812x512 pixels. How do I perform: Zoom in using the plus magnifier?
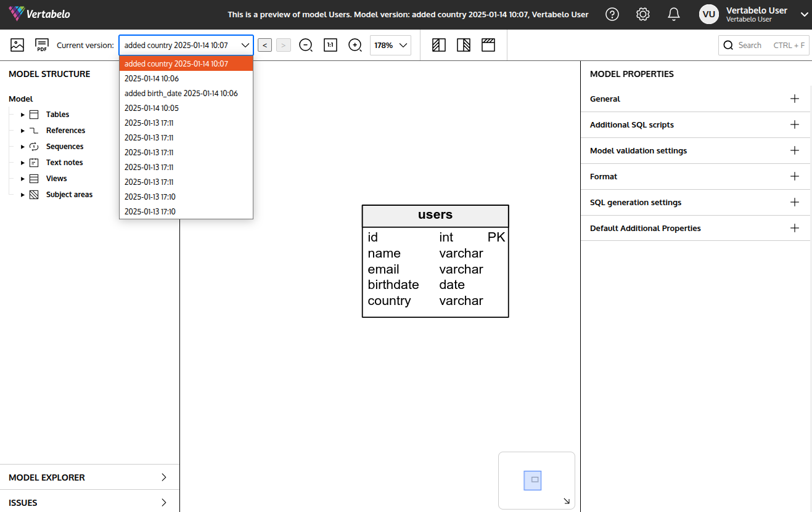coord(355,45)
